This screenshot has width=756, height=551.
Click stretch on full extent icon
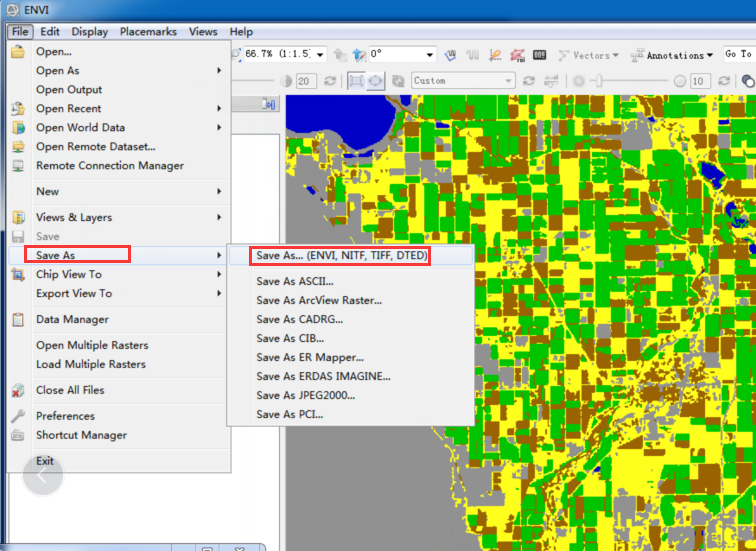[x=356, y=81]
